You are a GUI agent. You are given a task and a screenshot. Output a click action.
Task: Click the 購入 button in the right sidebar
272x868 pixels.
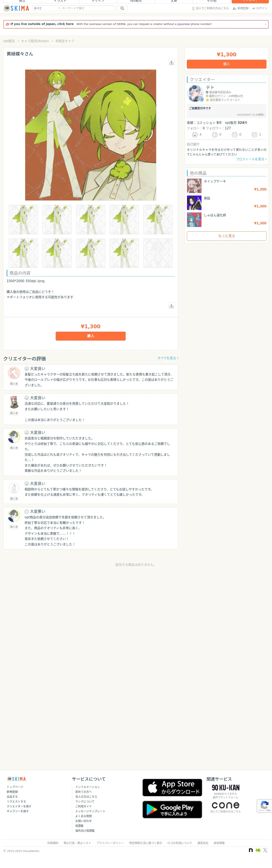coord(226,64)
